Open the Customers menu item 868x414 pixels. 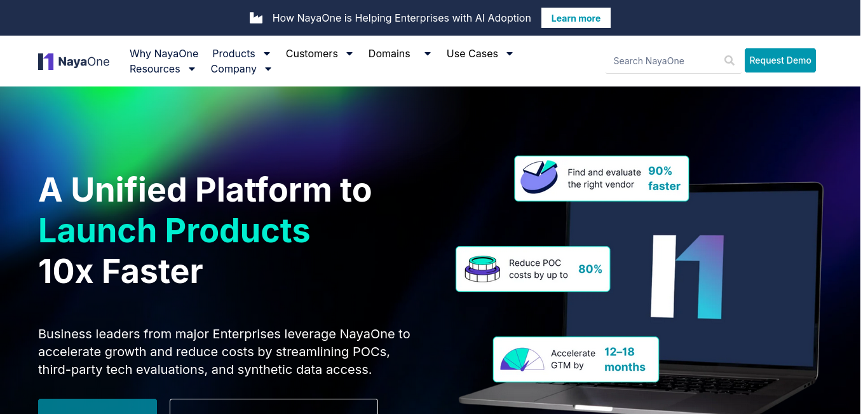tap(312, 53)
